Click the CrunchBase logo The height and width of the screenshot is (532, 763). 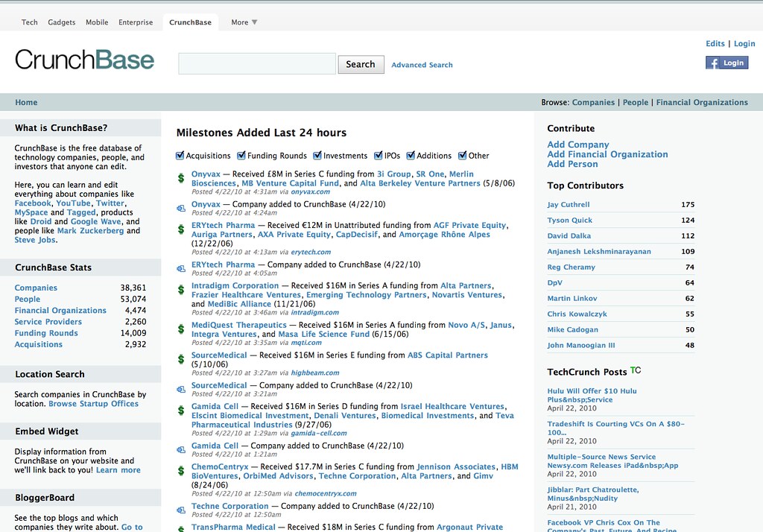coord(85,60)
